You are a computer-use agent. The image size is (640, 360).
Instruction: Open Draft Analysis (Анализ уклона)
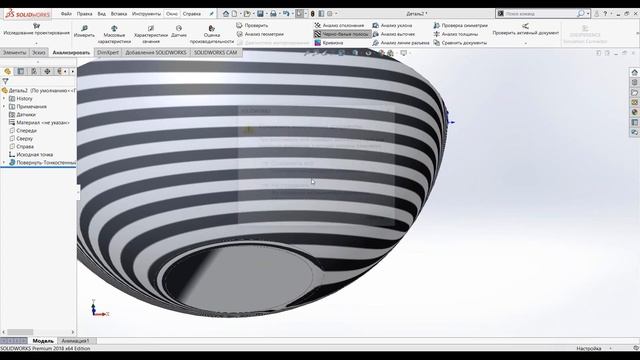(x=392, y=25)
